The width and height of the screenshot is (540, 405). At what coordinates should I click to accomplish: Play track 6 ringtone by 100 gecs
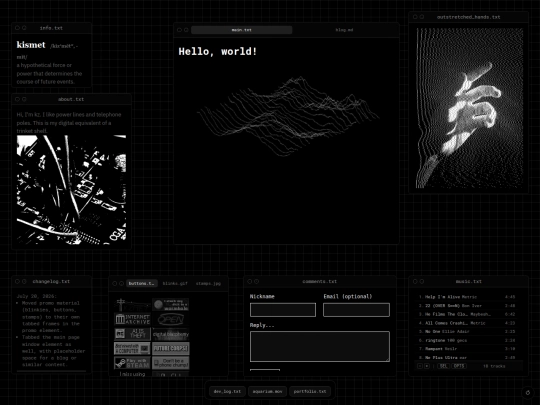pyautogui.click(x=467, y=340)
